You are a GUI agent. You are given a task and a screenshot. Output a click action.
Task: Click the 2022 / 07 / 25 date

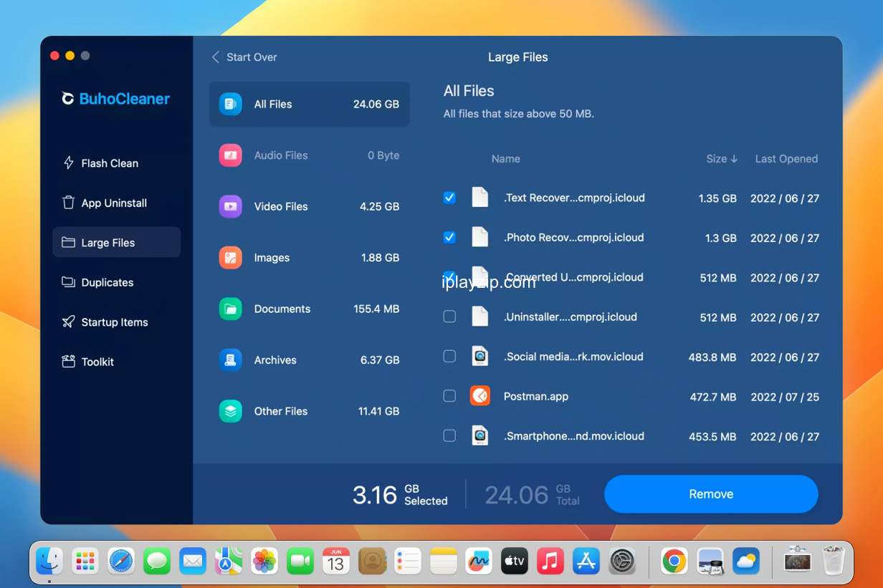785,397
